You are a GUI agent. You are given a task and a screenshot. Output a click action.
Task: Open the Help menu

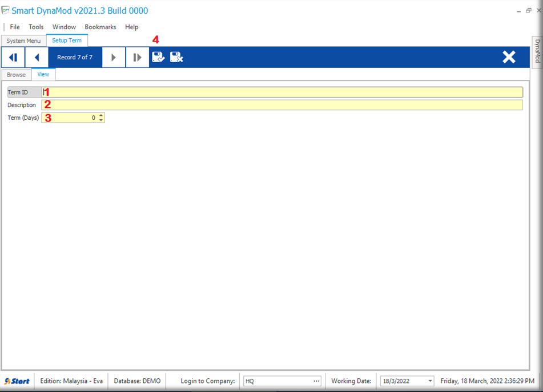(131, 27)
